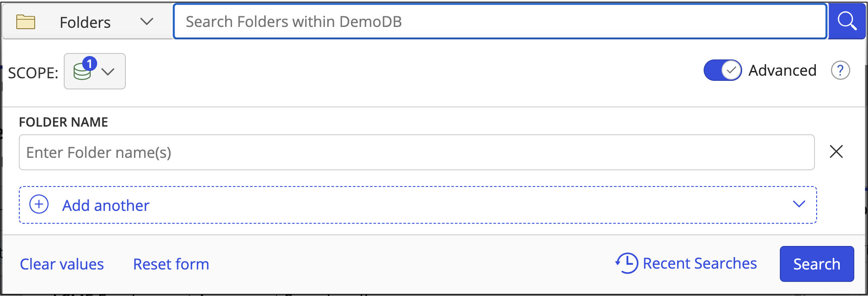The image size is (868, 296).
Task: Click the Enter Folder name(s) field
Action: coord(416,152)
